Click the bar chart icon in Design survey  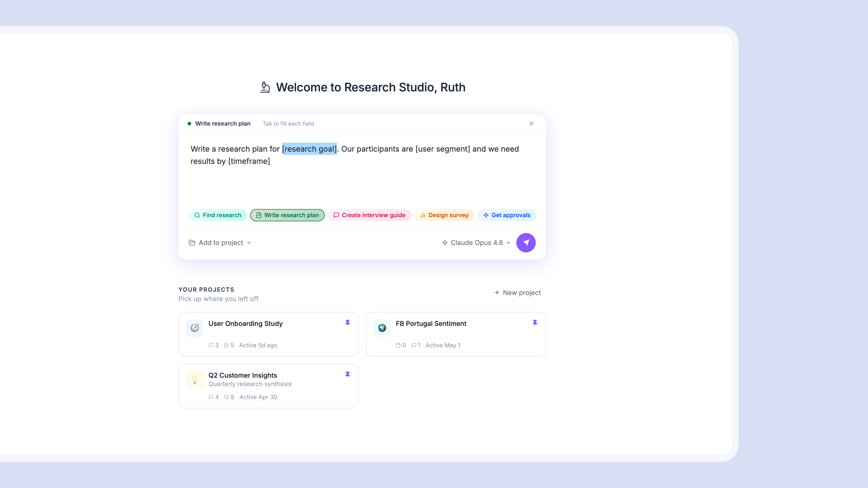(x=423, y=215)
